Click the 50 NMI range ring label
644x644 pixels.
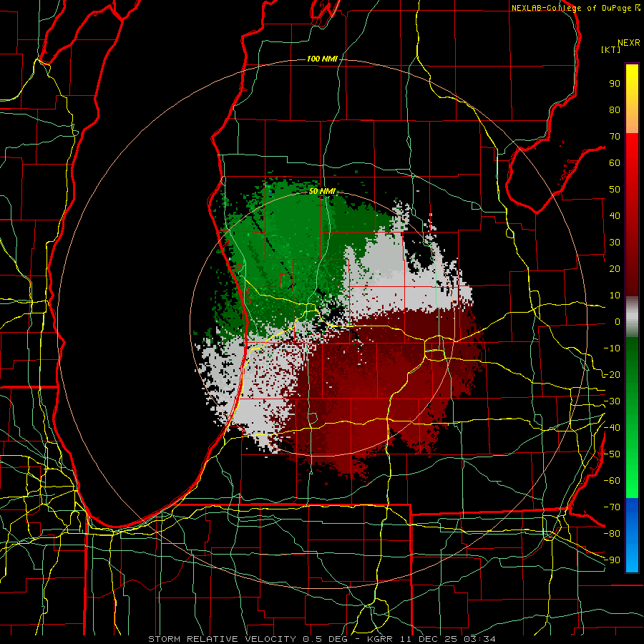click(322, 191)
